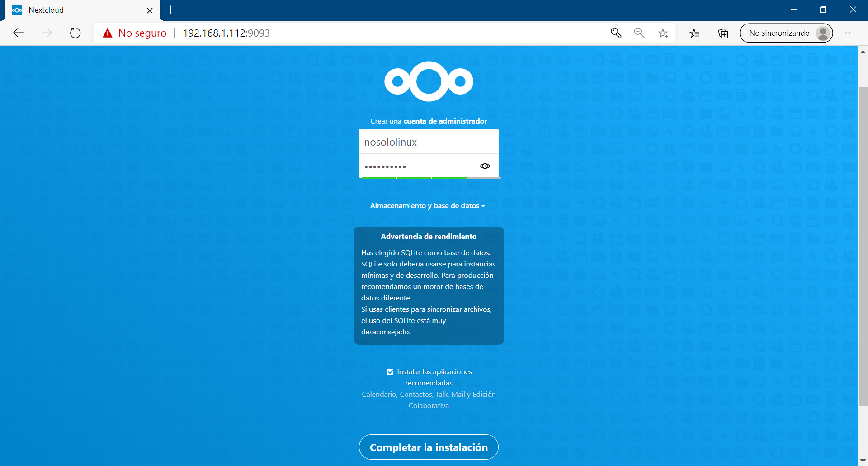Open the 'No sincronizando' profile menu
The image size is (868, 466).
click(x=786, y=33)
